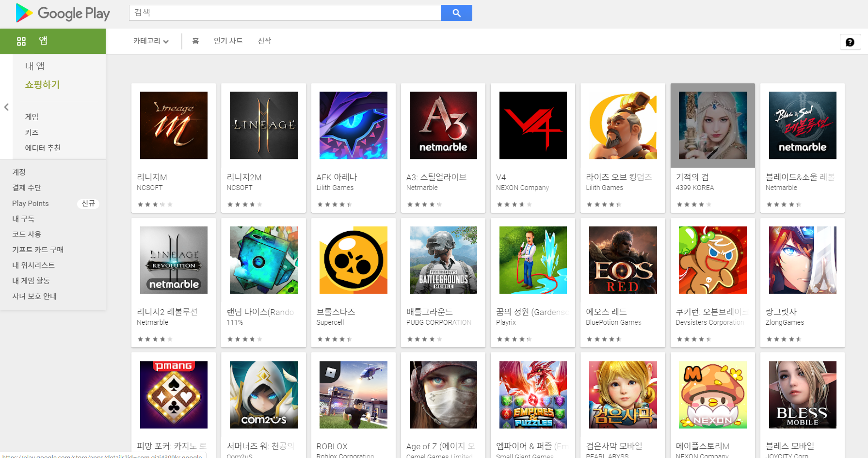Open the Lineage M app icon
868x458 pixels.
tap(174, 126)
